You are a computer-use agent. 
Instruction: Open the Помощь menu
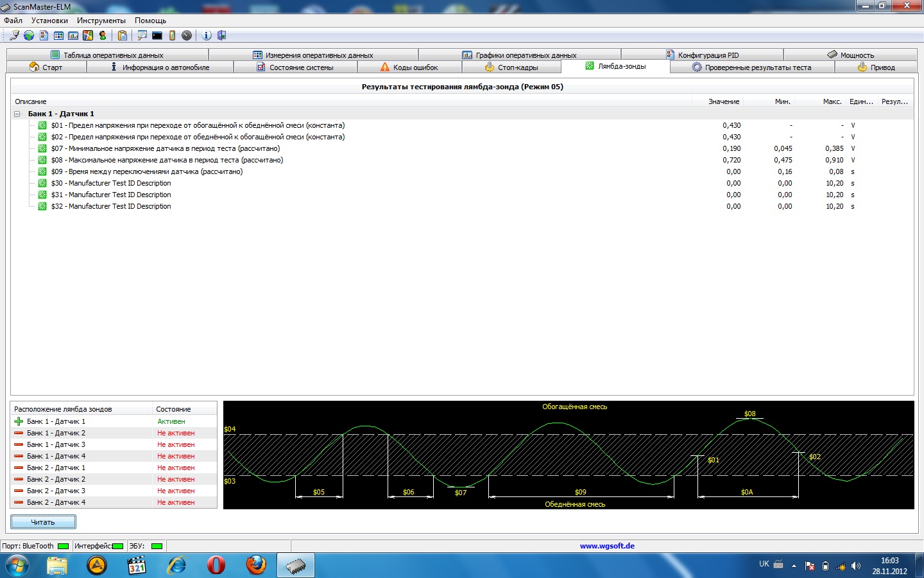(150, 21)
